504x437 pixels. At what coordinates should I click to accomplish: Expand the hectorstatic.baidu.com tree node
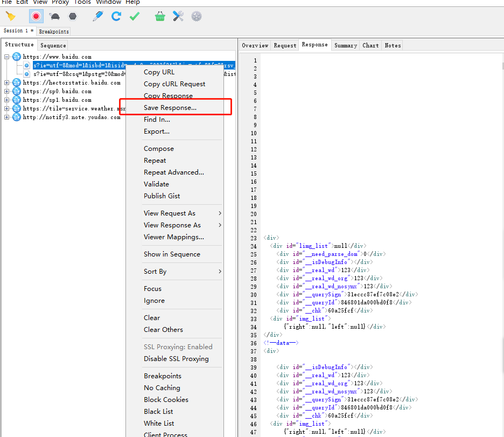tap(7, 82)
